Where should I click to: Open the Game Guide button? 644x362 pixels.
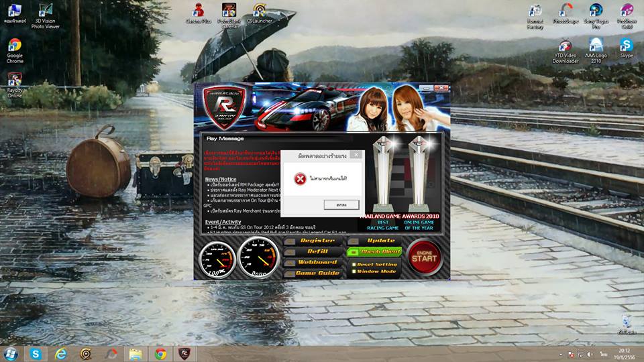(x=313, y=273)
